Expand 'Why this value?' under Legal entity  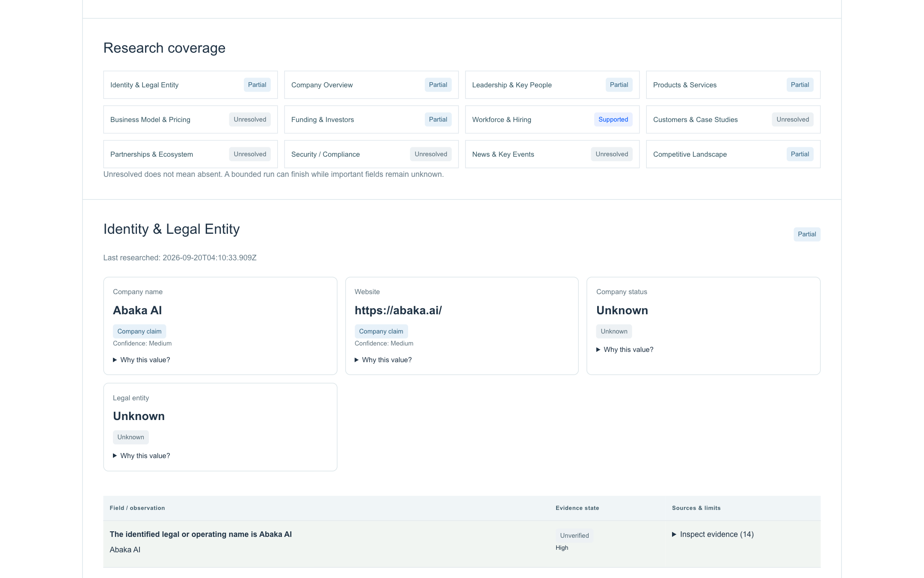coord(142,456)
